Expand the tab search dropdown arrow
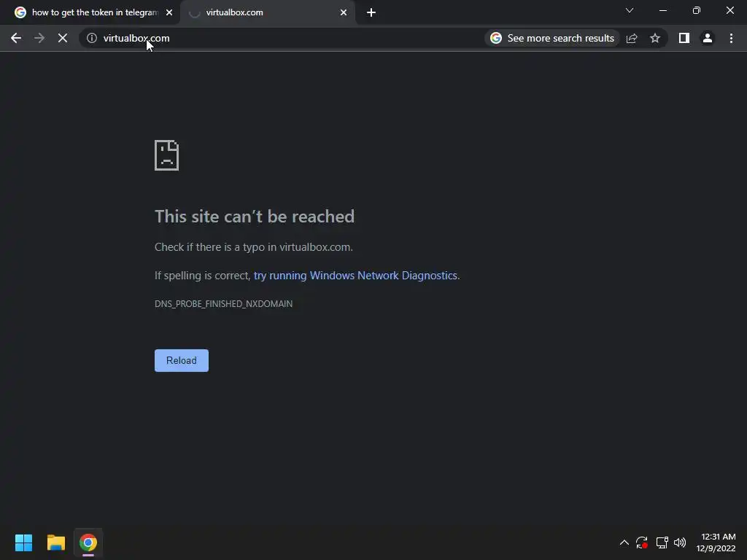 click(630, 10)
